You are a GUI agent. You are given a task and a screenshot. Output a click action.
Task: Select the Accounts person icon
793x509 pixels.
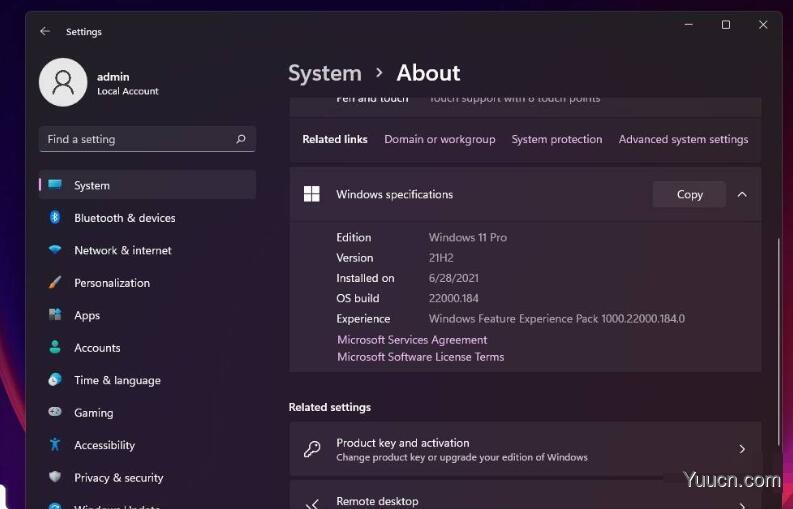click(55, 347)
